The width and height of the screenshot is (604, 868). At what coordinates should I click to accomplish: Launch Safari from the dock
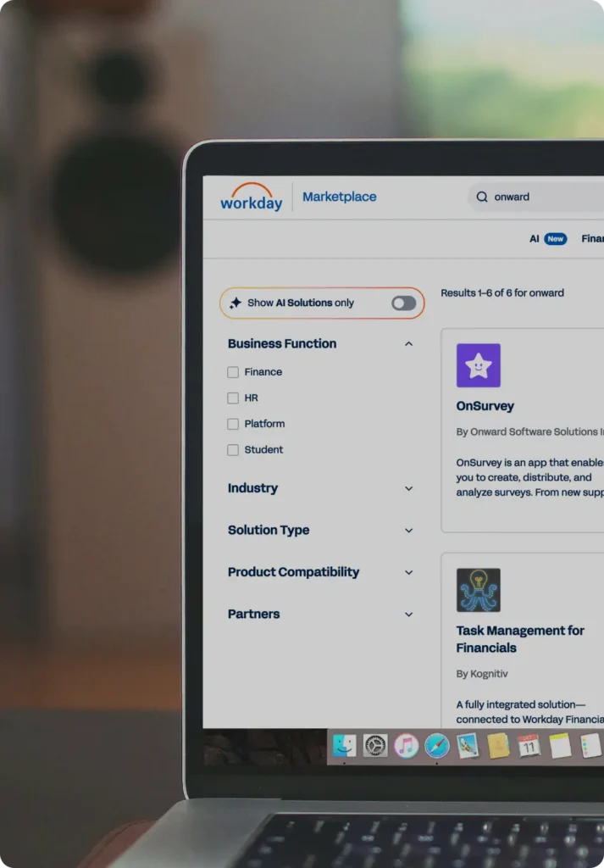437,745
